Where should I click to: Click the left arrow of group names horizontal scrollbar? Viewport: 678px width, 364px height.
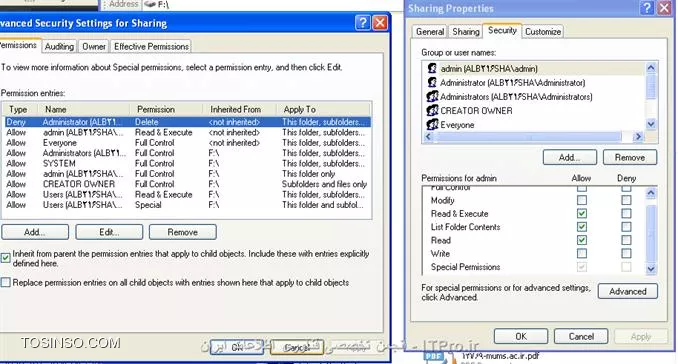pyautogui.click(x=428, y=137)
